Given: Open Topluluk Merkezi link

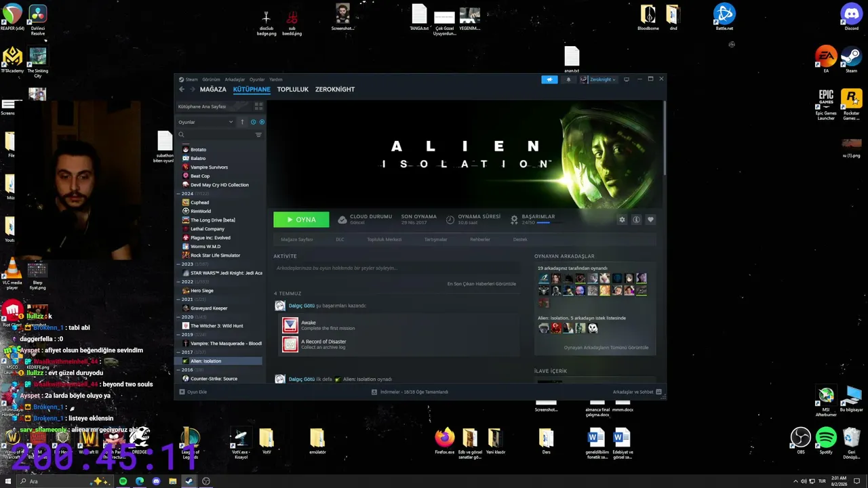Looking at the screenshot, I should pos(384,239).
